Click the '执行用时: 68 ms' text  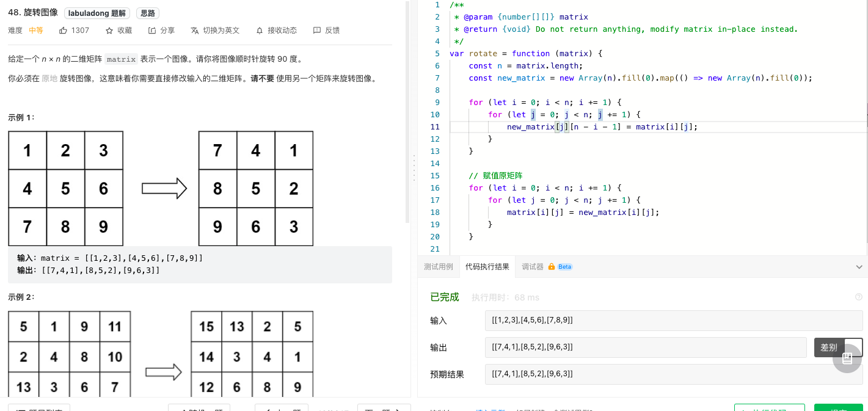point(505,297)
